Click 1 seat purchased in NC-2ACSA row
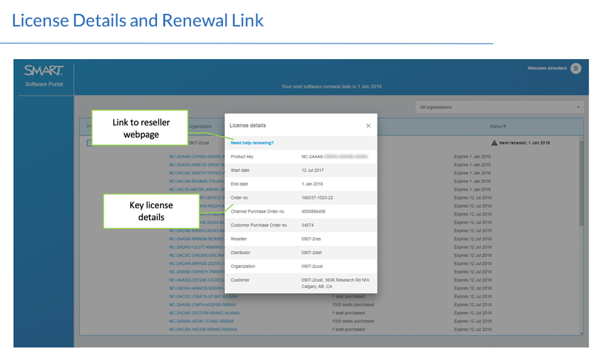The height and width of the screenshot is (364, 603). pyautogui.click(x=348, y=329)
